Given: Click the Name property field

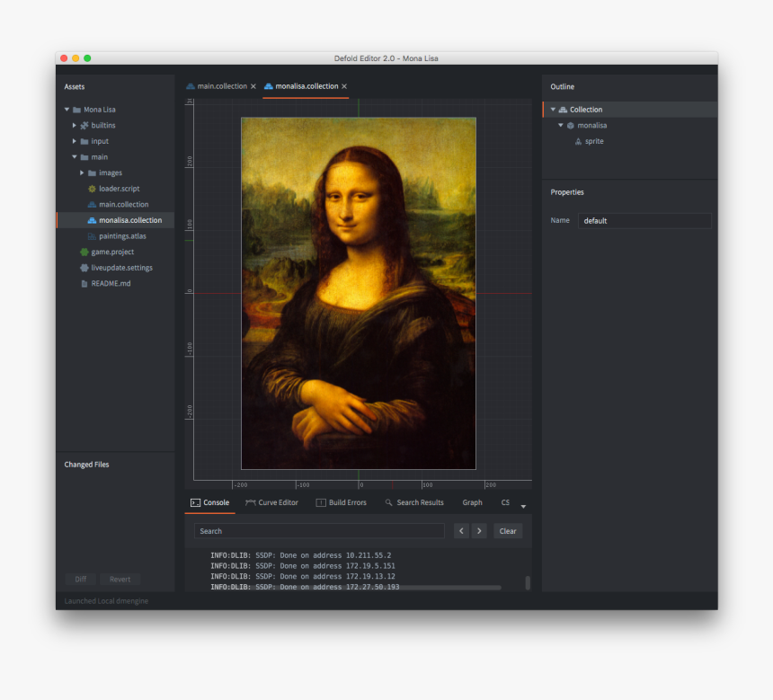Looking at the screenshot, I should (x=644, y=221).
